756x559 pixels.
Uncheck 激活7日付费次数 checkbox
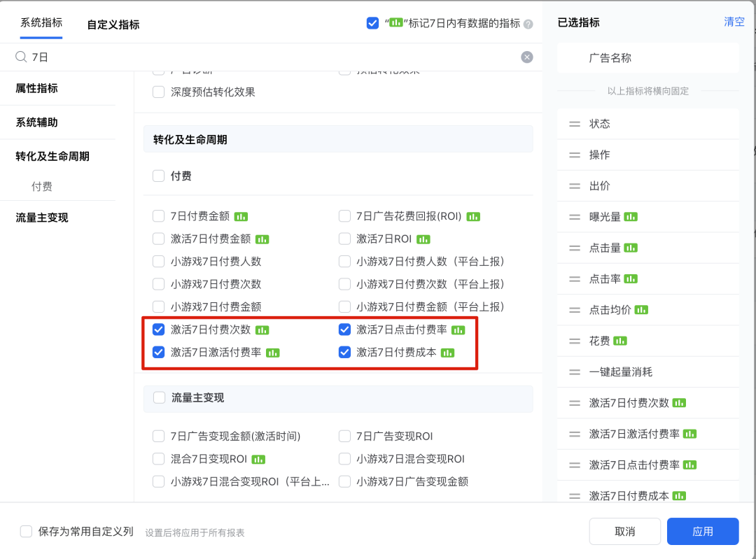[159, 330]
